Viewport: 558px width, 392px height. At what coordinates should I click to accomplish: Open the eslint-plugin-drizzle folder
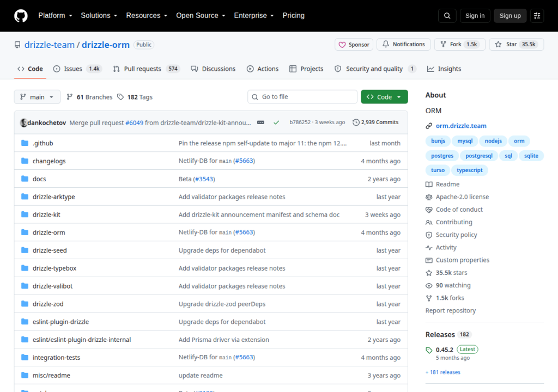pos(61,322)
